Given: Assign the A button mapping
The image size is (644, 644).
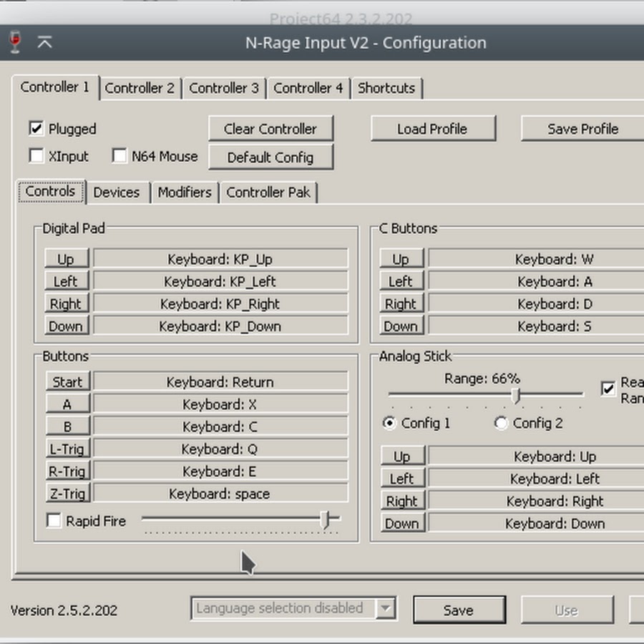Looking at the screenshot, I should (x=68, y=404).
